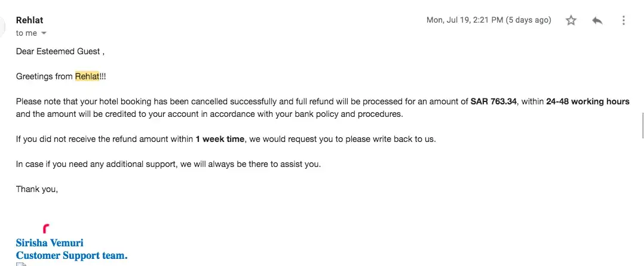Click the pink Rehlat logo in signature
Image resolution: width=644 pixels, height=266 pixels.
[47, 228]
